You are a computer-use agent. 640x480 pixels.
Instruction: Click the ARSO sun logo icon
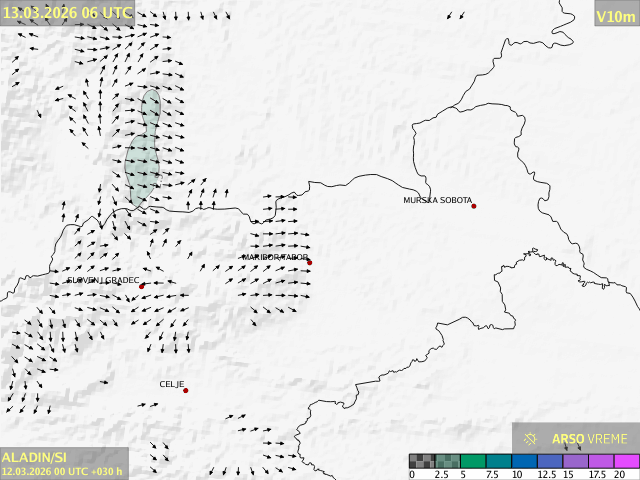point(531,439)
